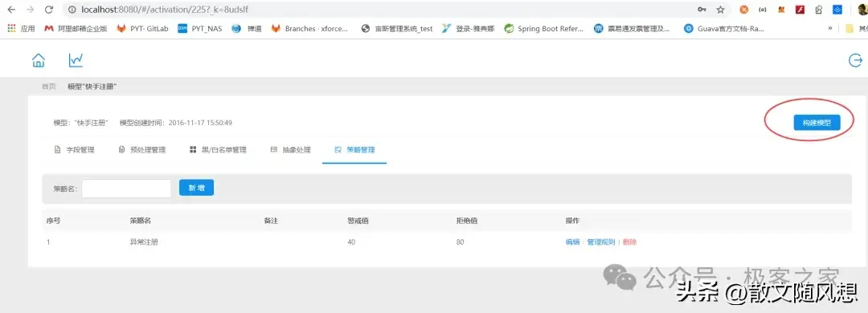Open the PYT· GitLab bookmark

pos(142,29)
